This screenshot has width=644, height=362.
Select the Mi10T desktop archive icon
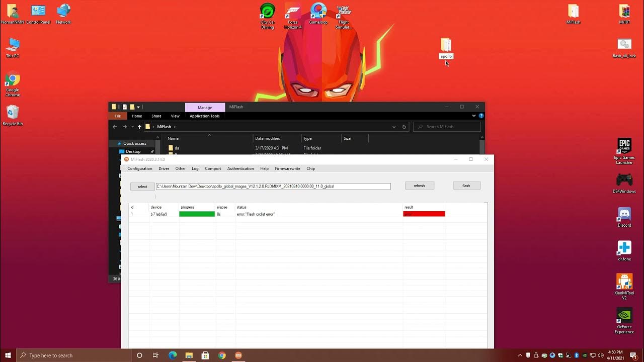coord(624,14)
